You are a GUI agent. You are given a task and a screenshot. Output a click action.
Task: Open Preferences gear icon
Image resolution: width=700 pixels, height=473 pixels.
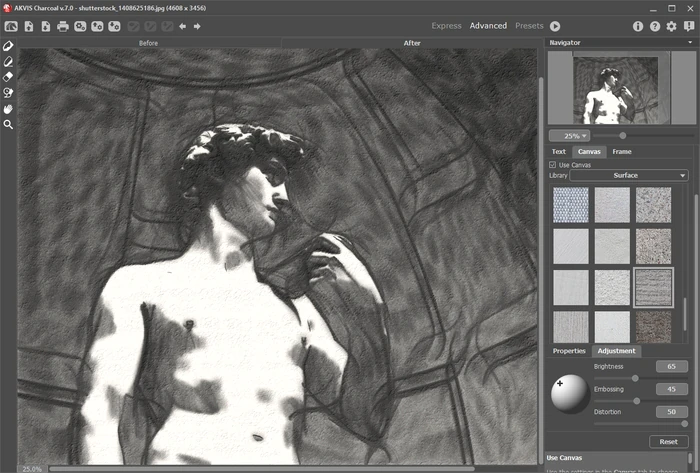tap(671, 26)
